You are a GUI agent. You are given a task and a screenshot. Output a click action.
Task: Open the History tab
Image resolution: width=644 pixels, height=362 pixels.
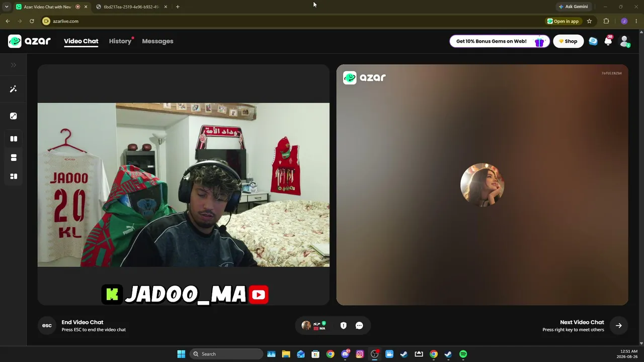pyautogui.click(x=120, y=41)
